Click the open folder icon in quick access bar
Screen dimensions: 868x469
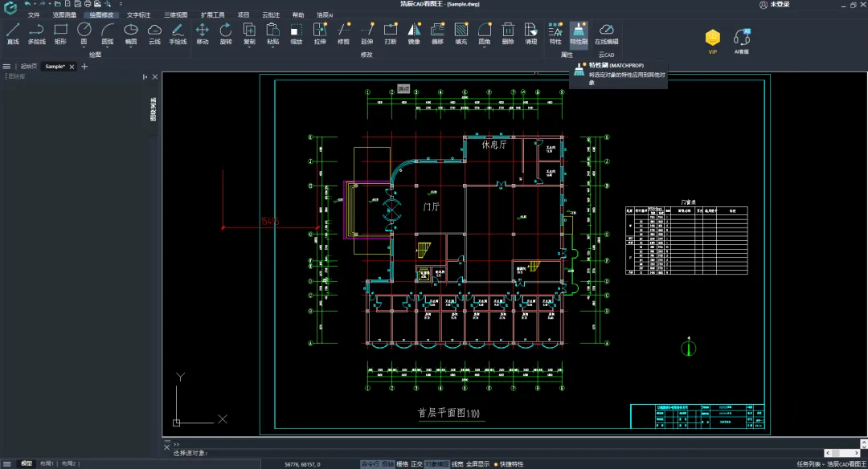(x=58, y=4)
